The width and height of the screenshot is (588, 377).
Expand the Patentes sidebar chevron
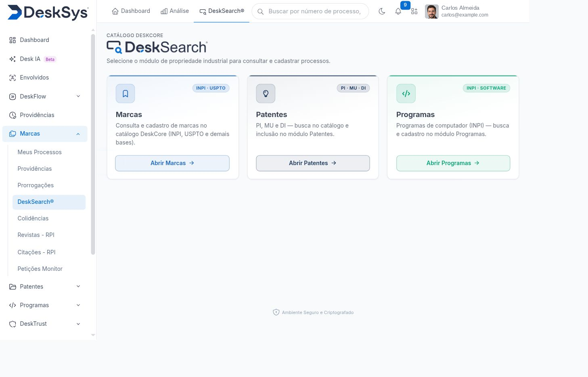78,287
